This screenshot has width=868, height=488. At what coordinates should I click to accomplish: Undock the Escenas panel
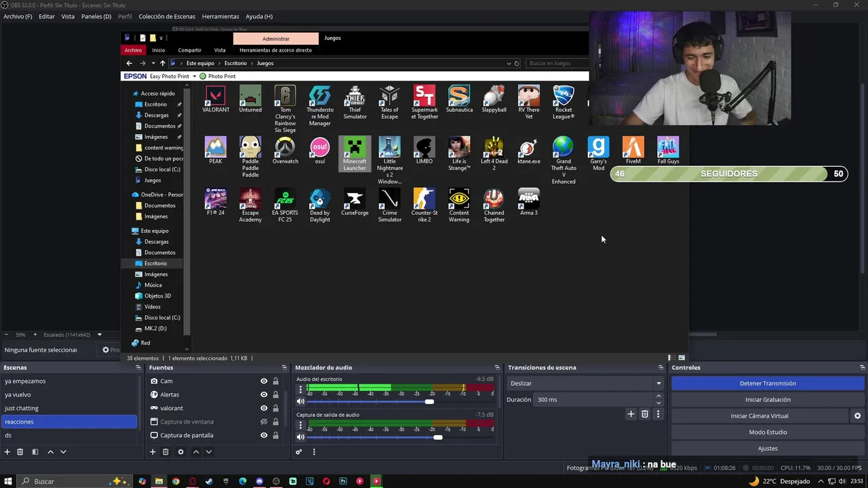(x=138, y=367)
